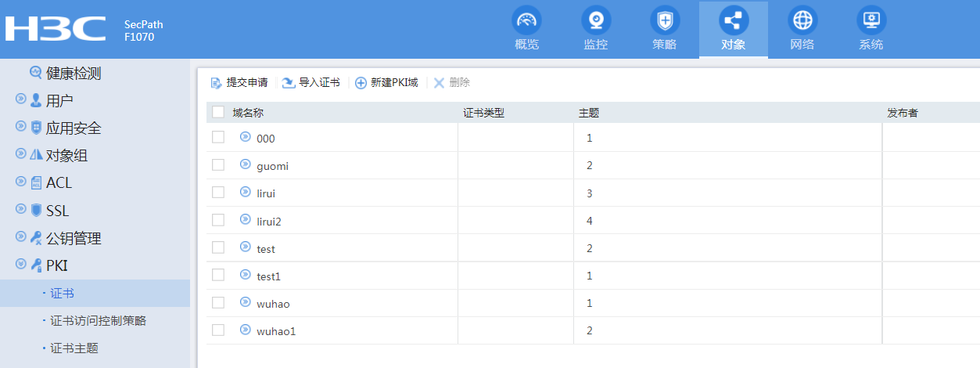Open the 网络 network globe icon
980x368 pixels.
(x=802, y=20)
